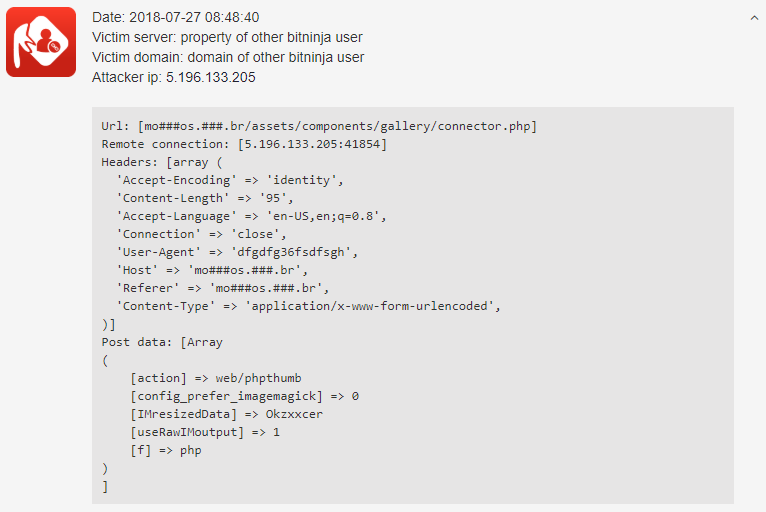This screenshot has height=512, width=766.
Task: Click the Date 2018-07-27 08:48:40 line
Action: pyautogui.click(x=175, y=18)
